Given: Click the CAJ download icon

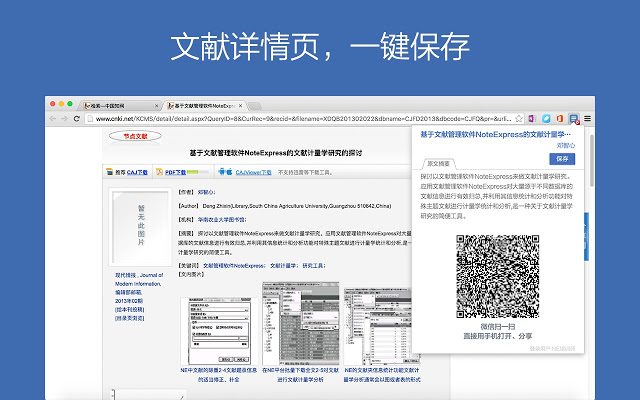Looking at the screenshot, I should click(109, 172).
